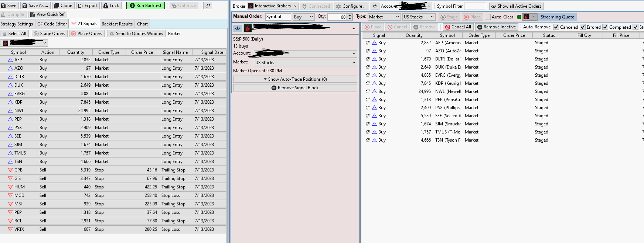Open the Market order Type dropdown

click(x=384, y=17)
